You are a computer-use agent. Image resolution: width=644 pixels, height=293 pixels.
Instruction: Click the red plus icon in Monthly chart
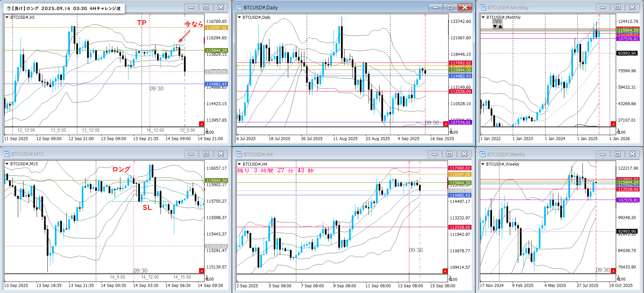point(613,124)
